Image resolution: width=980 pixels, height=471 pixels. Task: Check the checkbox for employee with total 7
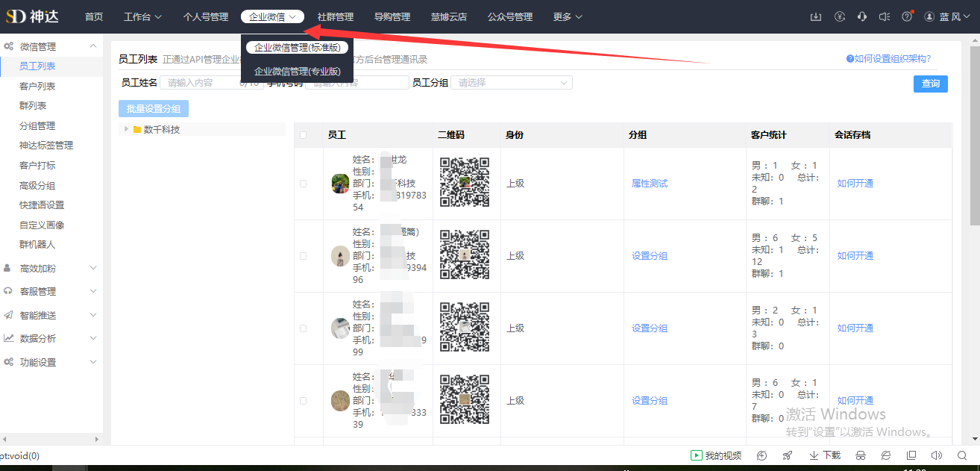tap(303, 401)
